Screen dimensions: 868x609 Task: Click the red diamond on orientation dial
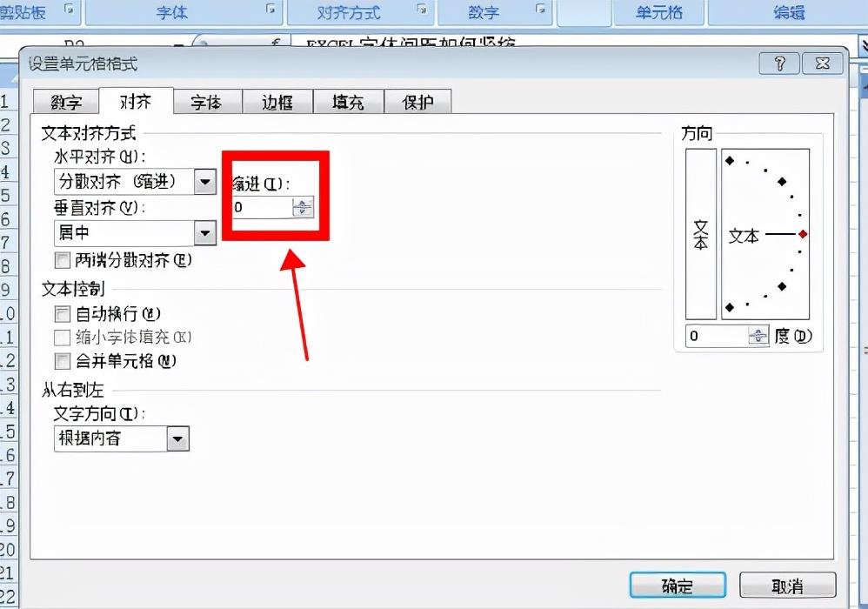803,234
